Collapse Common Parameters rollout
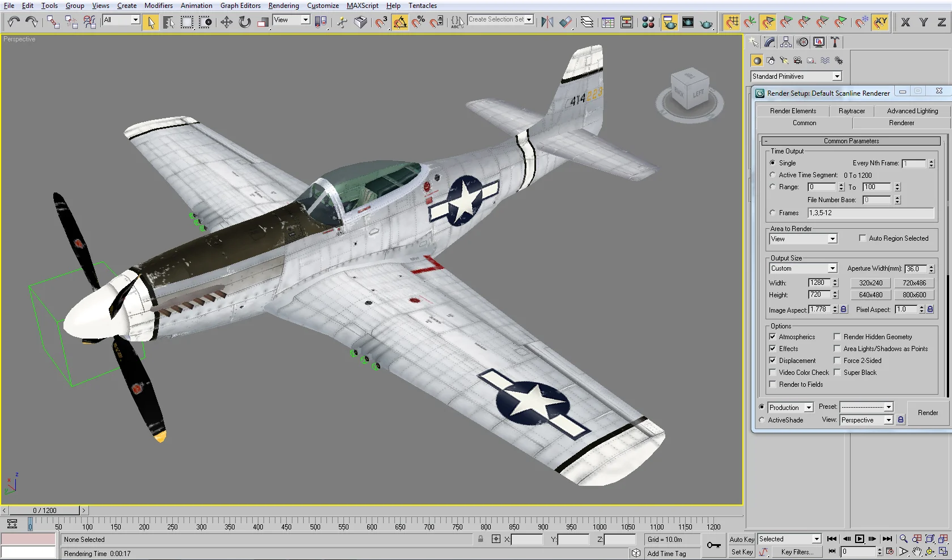The image size is (952, 560). click(851, 141)
